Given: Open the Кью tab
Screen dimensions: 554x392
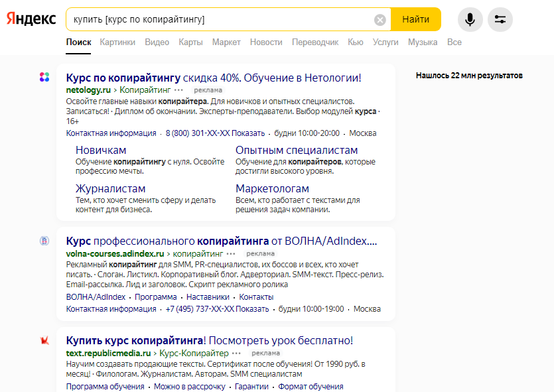Looking at the screenshot, I should 356,42.
